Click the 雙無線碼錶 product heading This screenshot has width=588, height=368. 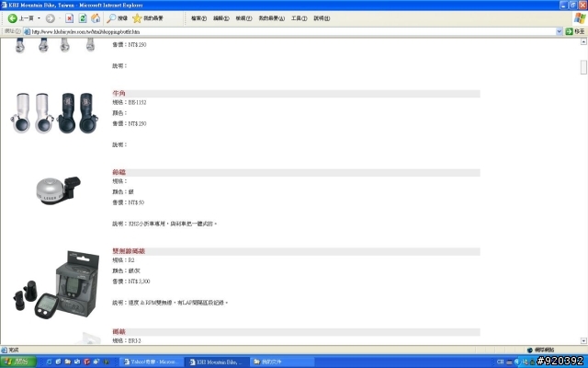point(129,251)
